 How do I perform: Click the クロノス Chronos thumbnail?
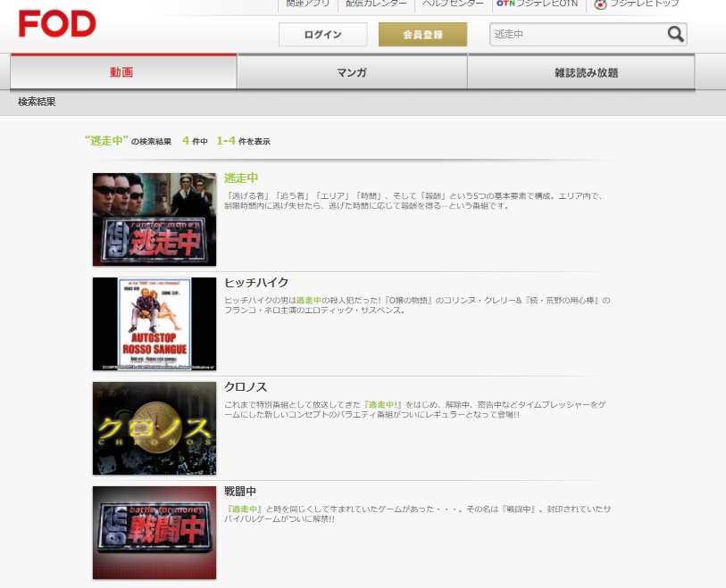pos(154,428)
